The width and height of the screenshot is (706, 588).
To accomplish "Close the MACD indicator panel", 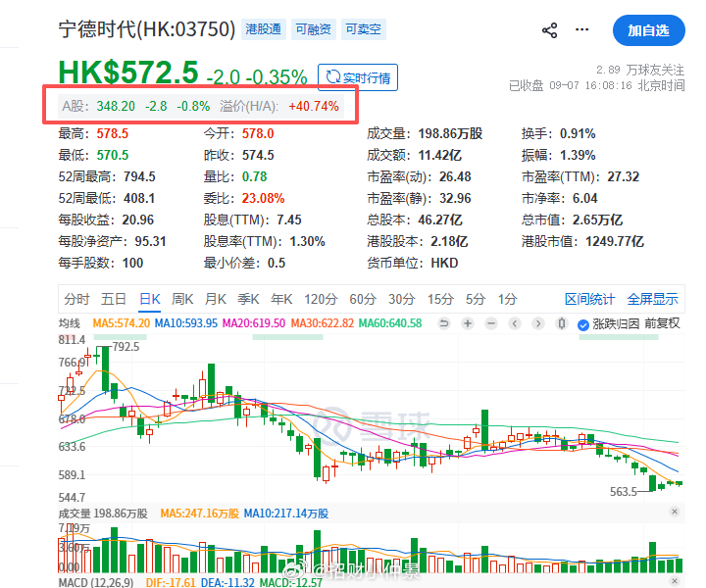I will pos(675,581).
